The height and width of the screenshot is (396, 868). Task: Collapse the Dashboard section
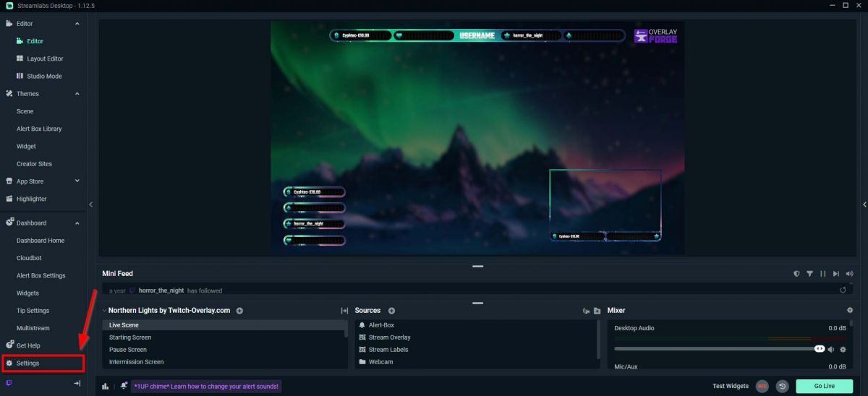77,223
